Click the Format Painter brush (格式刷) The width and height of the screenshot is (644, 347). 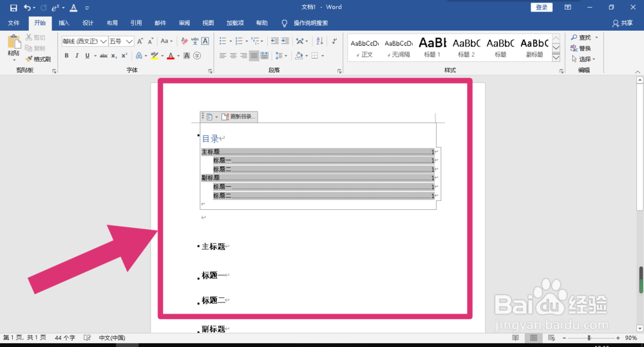[x=38, y=59]
